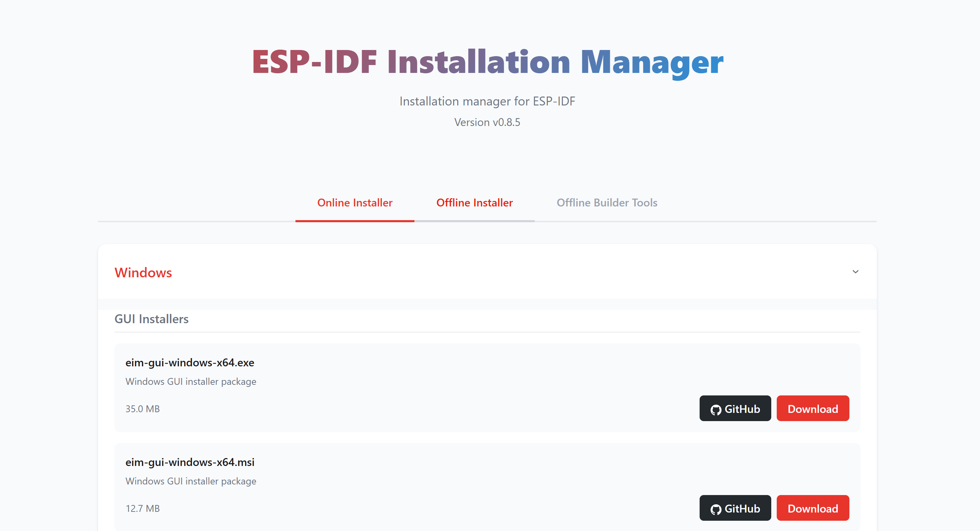Click the Windows section heading
This screenshot has height=531, width=980.
click(x=143, y=273)
